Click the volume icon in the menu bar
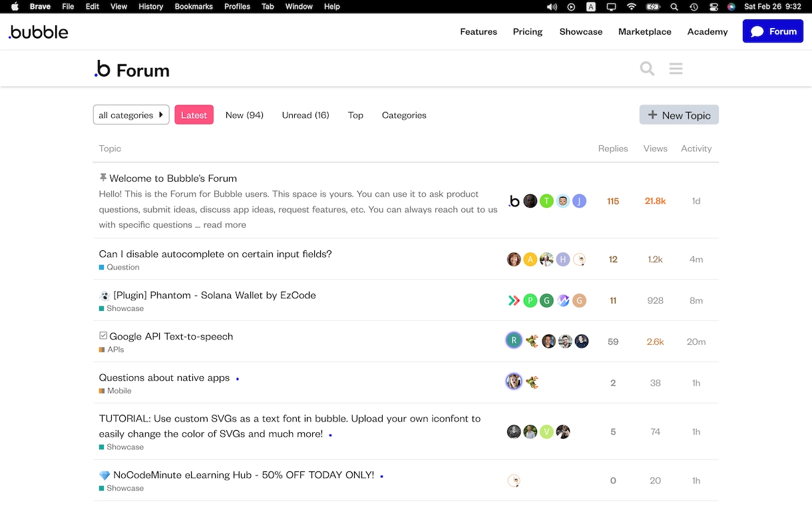Viewport: 812px width, 508px height. (552, 7)
